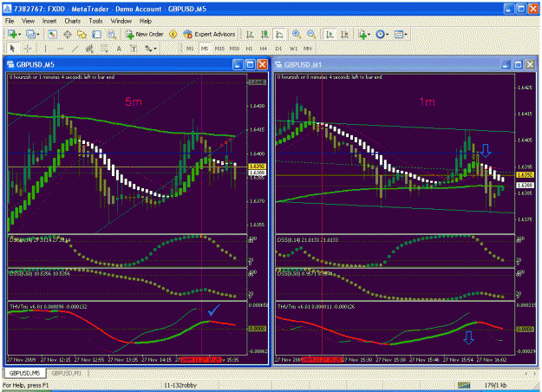
Task: Launch MetaEditor via yellow diamond icon
Action: (173, 34)
